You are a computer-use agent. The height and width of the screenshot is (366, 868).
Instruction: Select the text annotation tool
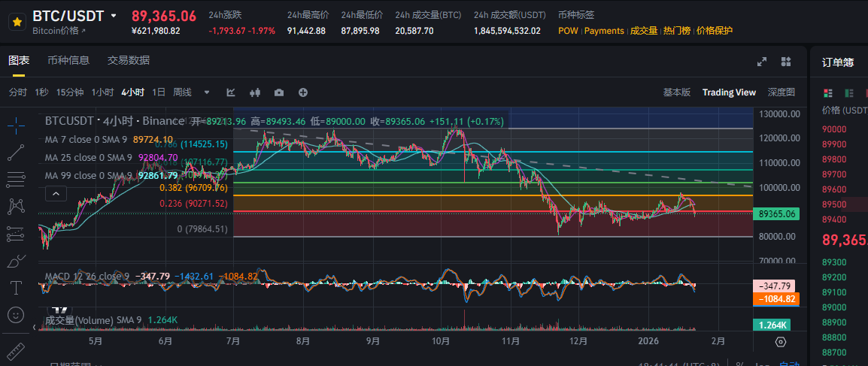(x=16, y=288)
